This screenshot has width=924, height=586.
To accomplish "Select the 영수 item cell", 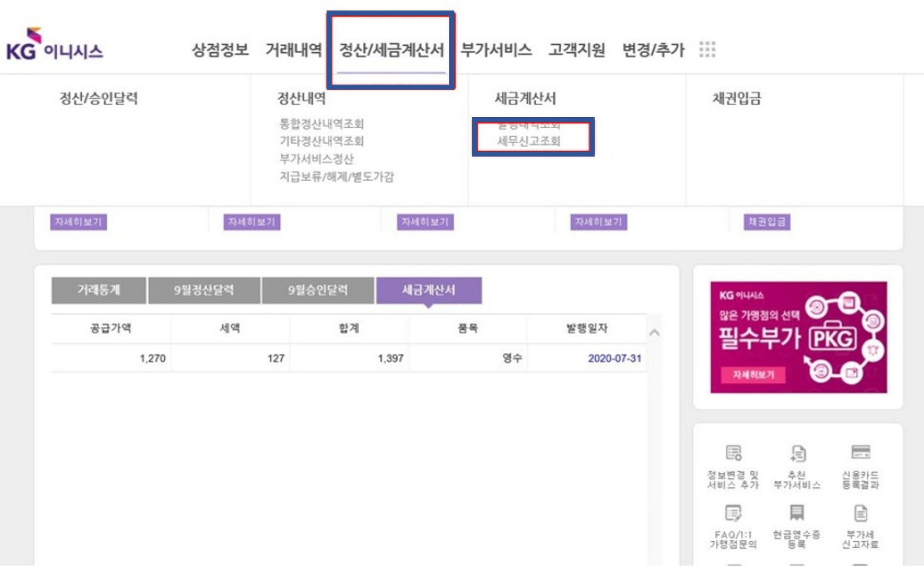I will click(468, 358).
